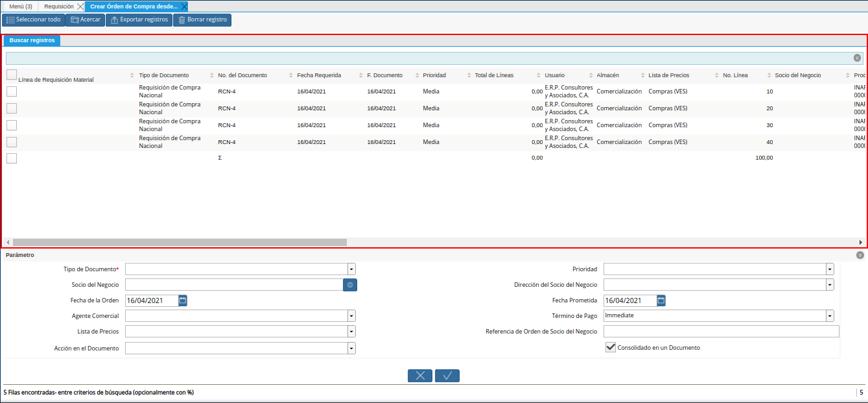Open the Término de Pago dropdown
This screenshot has height=403, width=868.
pos(830,316)
